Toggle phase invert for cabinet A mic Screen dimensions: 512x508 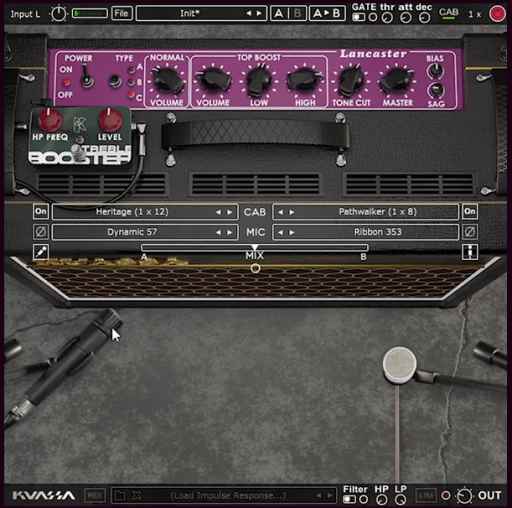pos(41,232)
